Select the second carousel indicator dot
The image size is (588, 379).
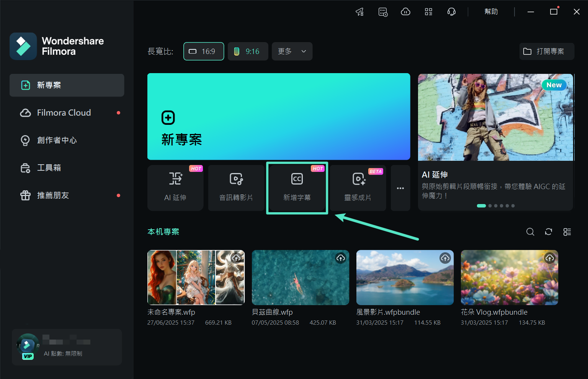tap(490, 206)
